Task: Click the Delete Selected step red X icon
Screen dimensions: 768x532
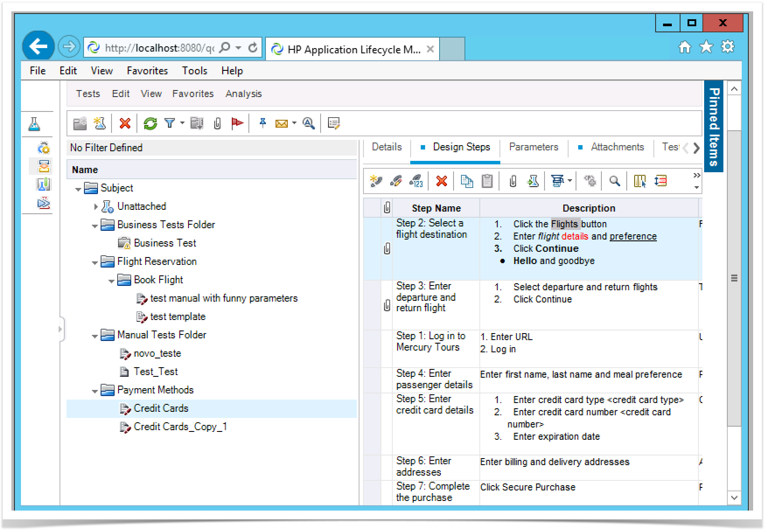Action: [x=442, y=181]
